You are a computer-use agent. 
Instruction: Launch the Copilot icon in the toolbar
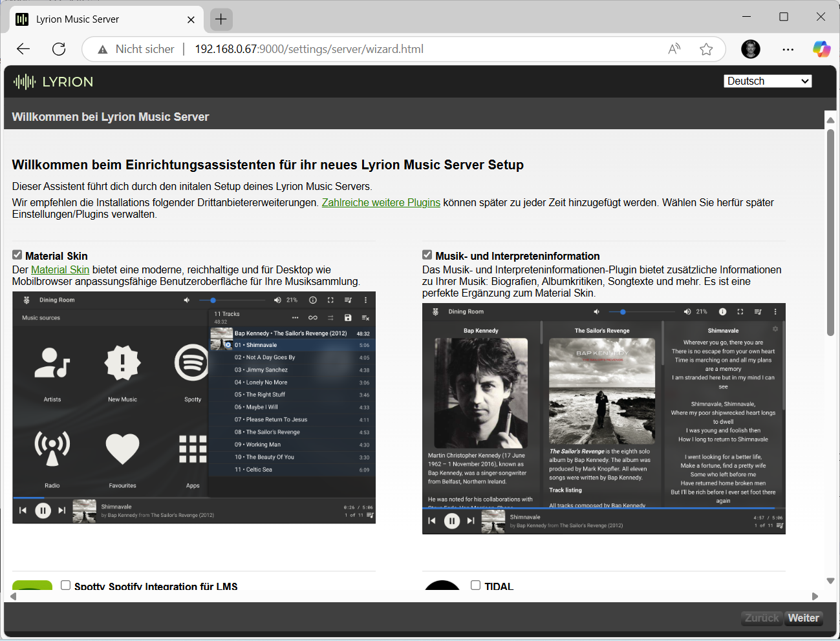click(822, 49)
